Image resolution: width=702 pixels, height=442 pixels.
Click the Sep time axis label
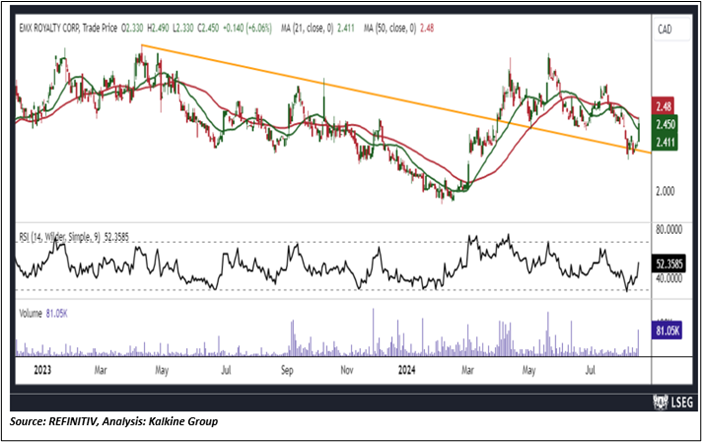click(x=287, y=370)
